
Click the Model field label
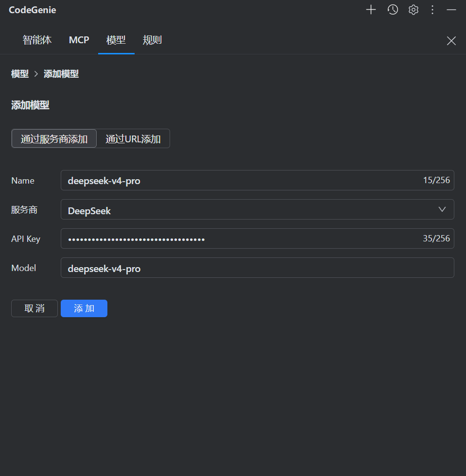[x=24, y=268]
